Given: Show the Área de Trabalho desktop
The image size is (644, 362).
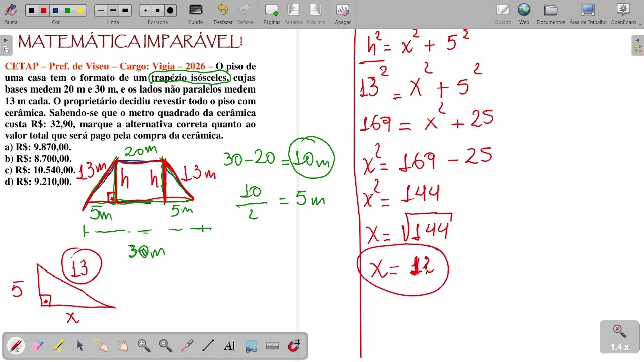Looking at the screenshot, I should pyautogui.click(x=588, y=14).
